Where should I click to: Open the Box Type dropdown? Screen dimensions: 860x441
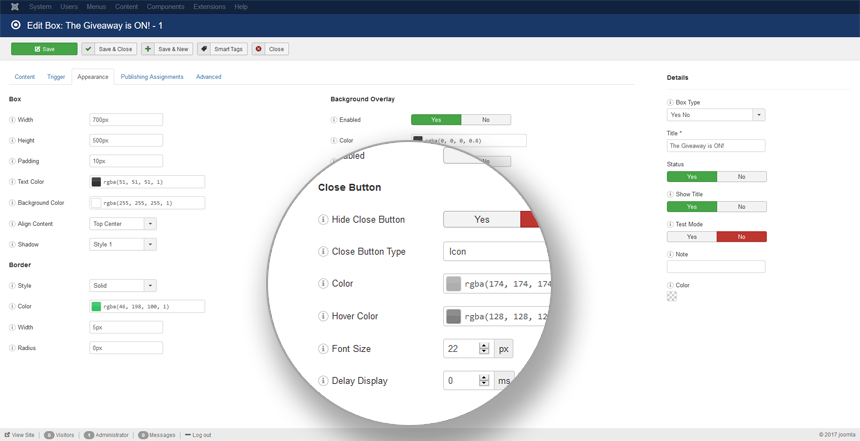point(716,115)
